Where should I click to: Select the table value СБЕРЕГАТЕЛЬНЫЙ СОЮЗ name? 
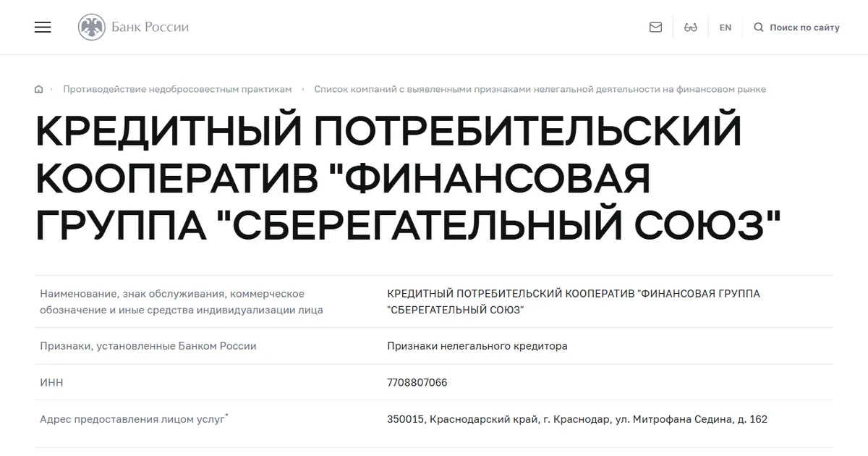pos(574,302)
